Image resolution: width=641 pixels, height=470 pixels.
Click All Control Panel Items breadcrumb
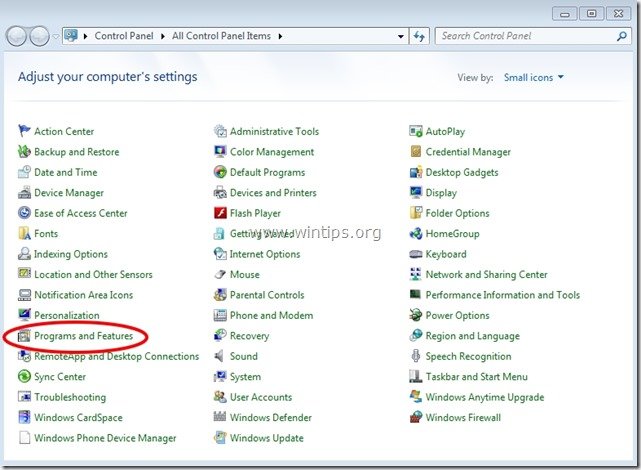[x=221, y=36]
